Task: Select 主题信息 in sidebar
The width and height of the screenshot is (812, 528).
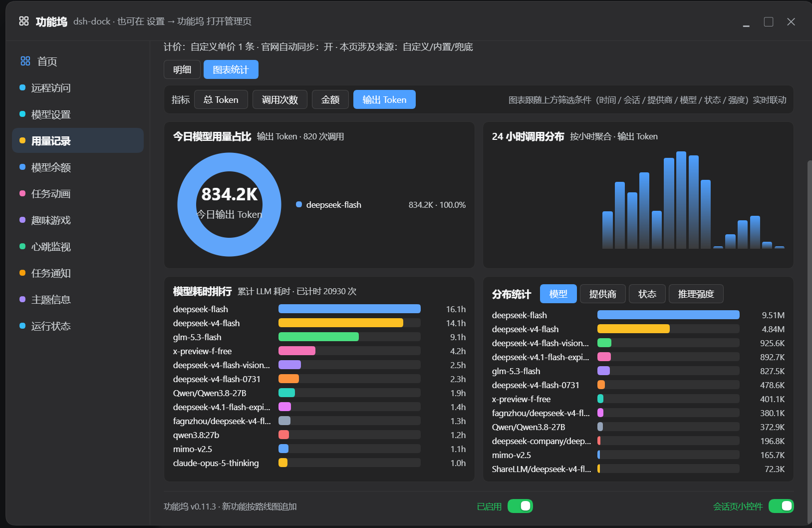Action: [78, 300]
